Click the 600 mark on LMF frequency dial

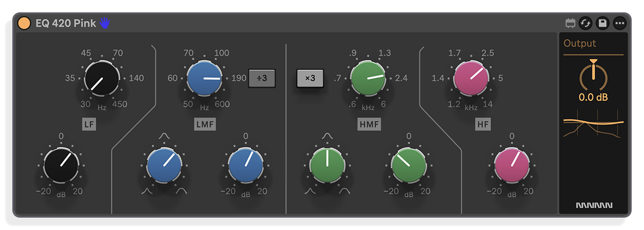coord(222,104)
